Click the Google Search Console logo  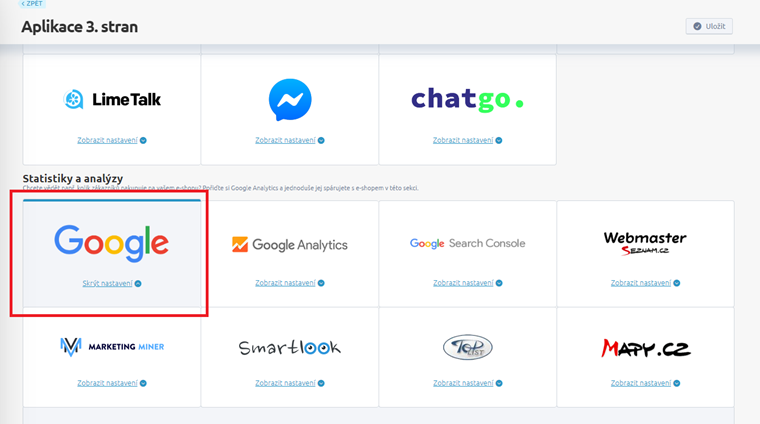467,243
